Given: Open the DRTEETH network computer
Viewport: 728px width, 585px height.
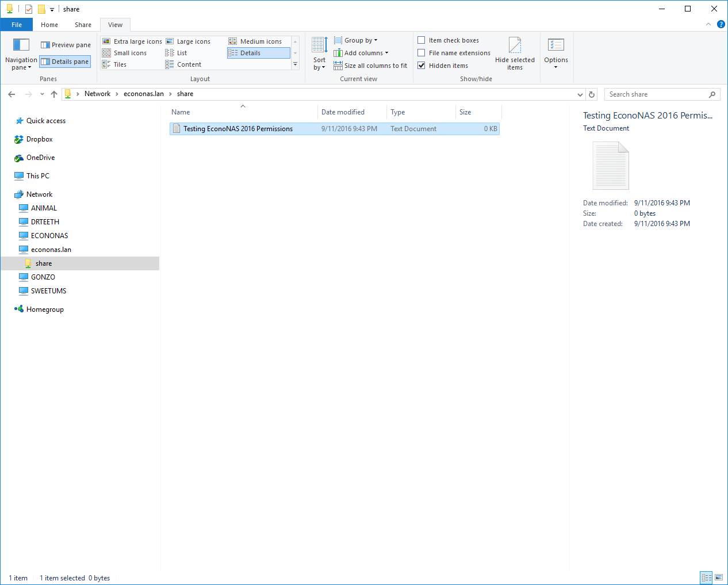Looking at the screenshot, I should (x=45, y=222).
